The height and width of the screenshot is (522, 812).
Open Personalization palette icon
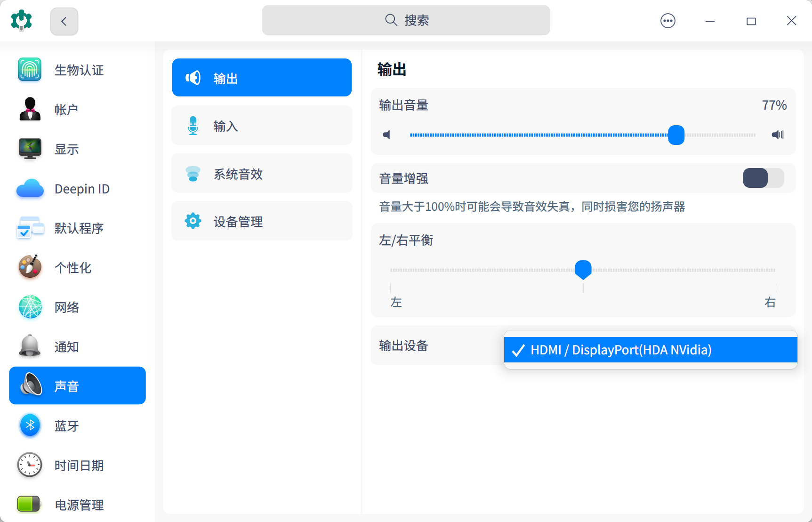coord(30,267)
